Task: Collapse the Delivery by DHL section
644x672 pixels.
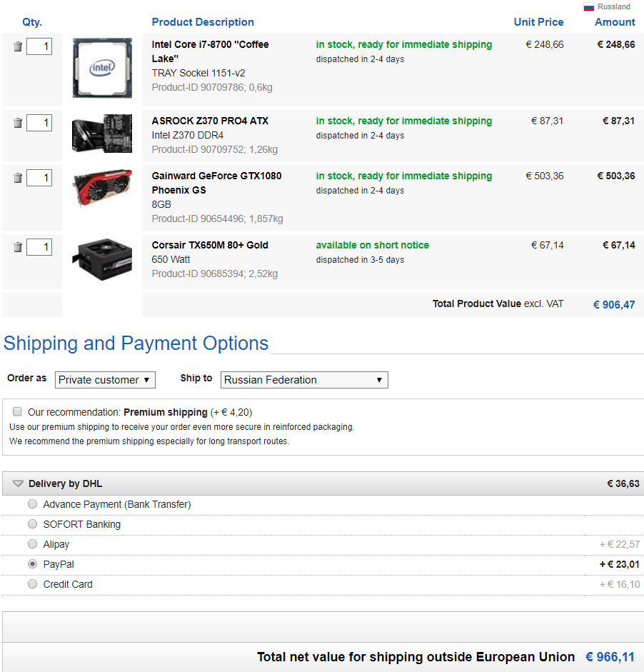Action: pyautogui.click(x=19, y=483)
